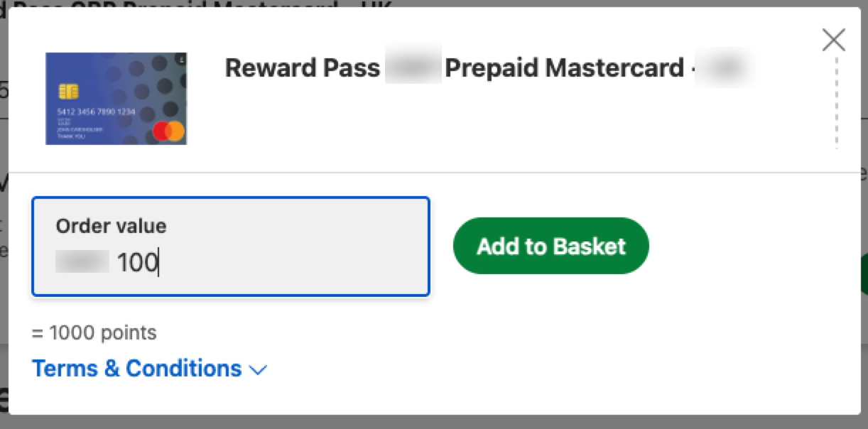Click the blurred currency prefix before 100
868x429 pixels.
coord(82,263)
